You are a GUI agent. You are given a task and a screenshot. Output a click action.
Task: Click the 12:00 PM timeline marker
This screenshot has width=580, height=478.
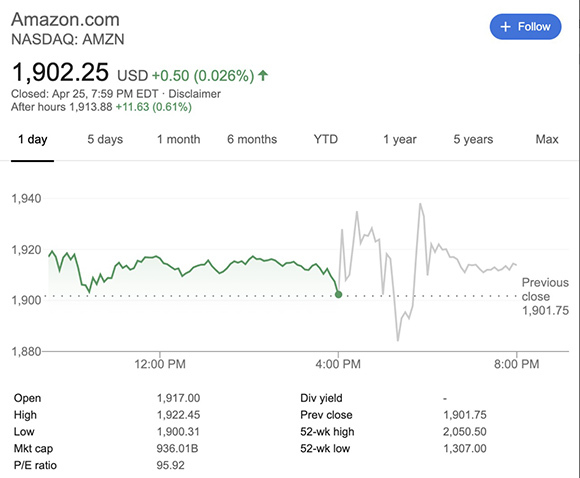tap(160, 364)
